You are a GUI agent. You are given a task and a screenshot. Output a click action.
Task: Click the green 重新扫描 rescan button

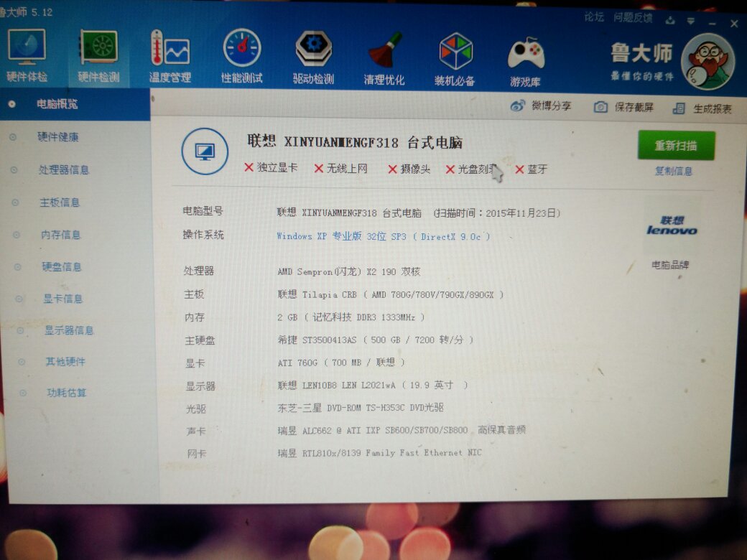676,145
